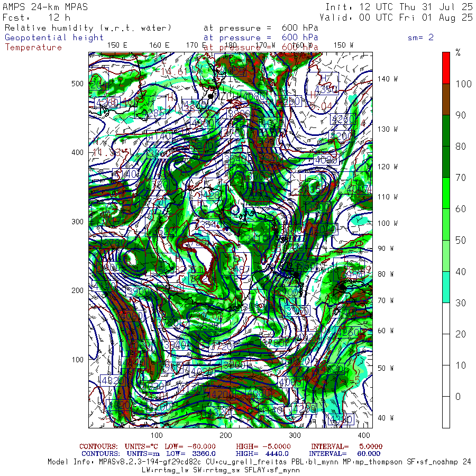Image resolution: width=476 pixels, height=476 pixels.
Task: Click the red top segment of the color bar
Action: (x=446, y=68)
